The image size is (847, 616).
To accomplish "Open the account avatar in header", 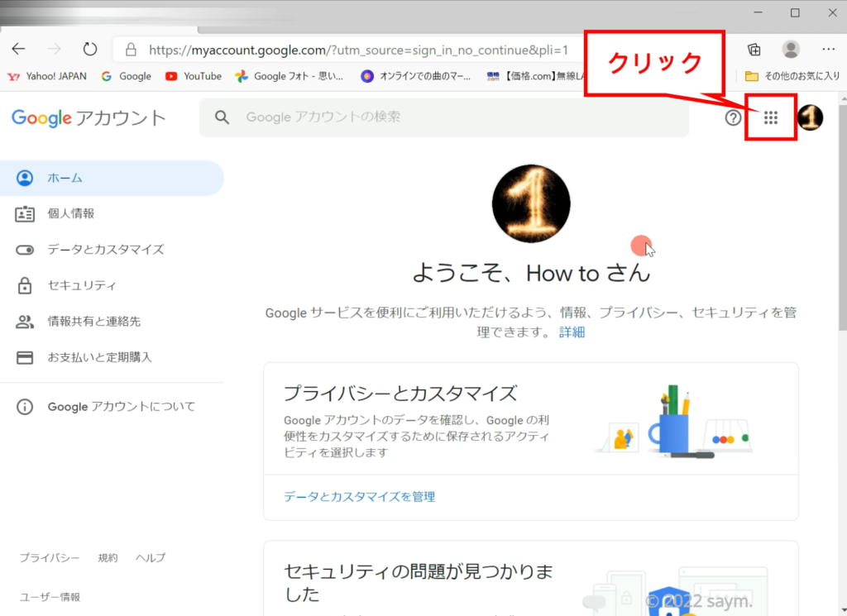I will point(810,118).
